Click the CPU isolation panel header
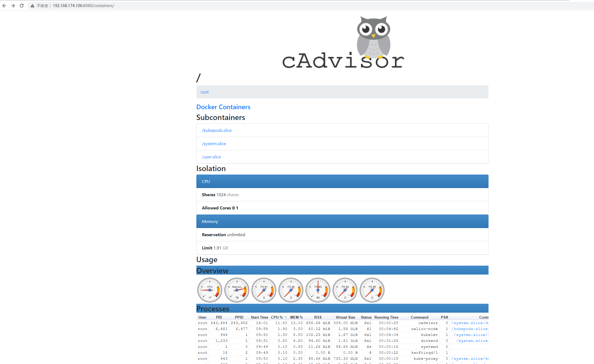Image resolution: width=594 pixels, height=364 pixels. pos(342,181)
